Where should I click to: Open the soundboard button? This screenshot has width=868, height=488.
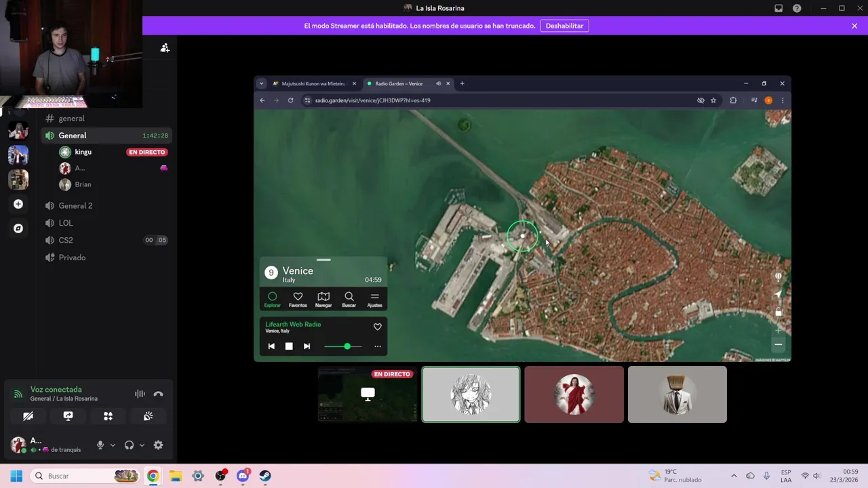click(x=148, y=416)
